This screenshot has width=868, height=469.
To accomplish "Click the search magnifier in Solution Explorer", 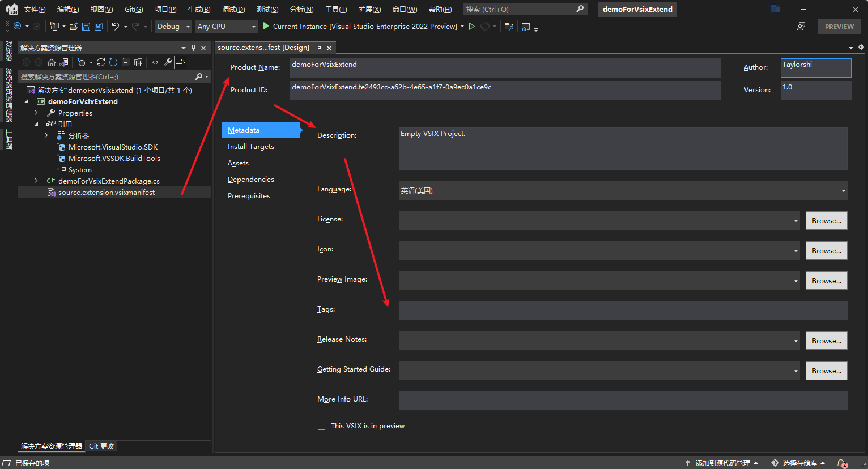I will click(199, 76).
